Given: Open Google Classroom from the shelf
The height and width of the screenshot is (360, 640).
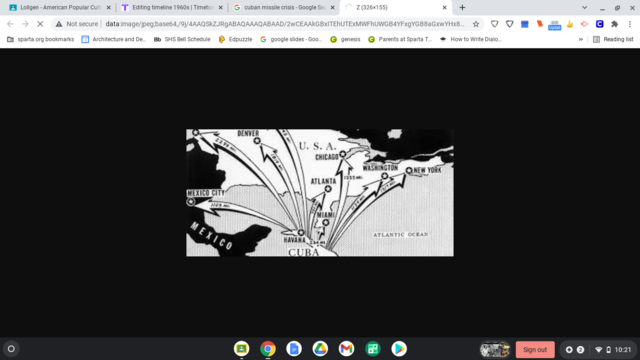Looking at the screenshot, I should pyautogui.click(x=241, y=349).
